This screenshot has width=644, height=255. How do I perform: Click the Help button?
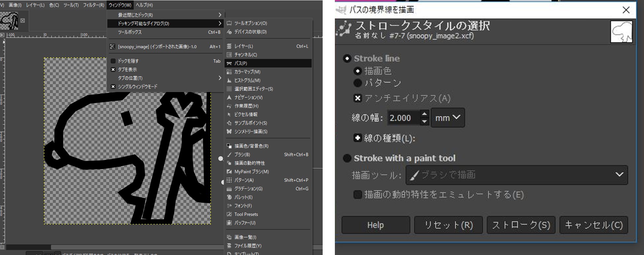click(x=376, y=225)
